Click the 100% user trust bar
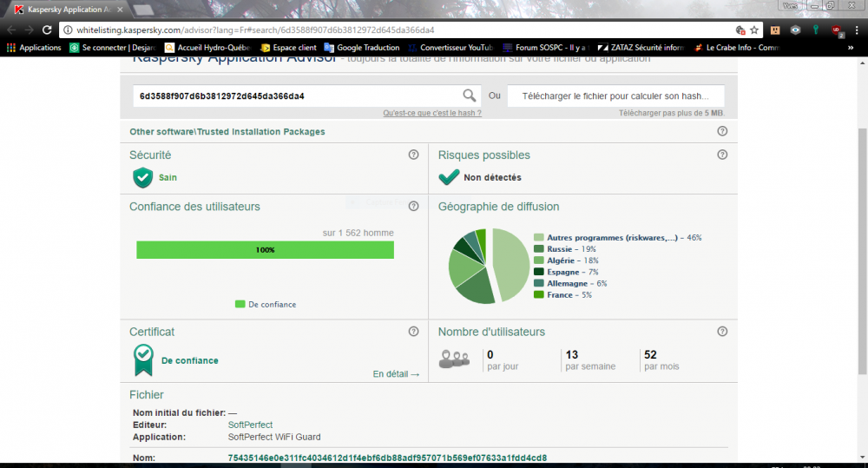868x468 pixels. pyautogui.click(x=265, y=250)
